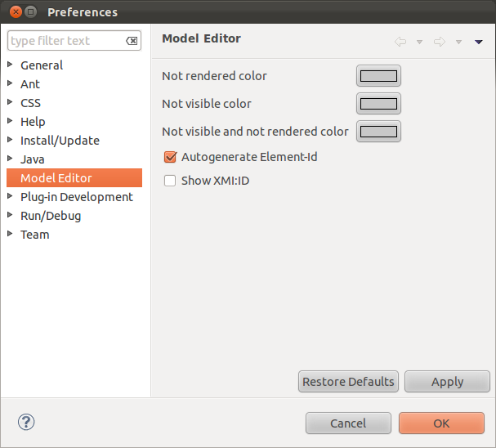Screen dimensions: 496x448
Task: Enable the Show XMI:ID checkbox
Action: coord(170,181)
